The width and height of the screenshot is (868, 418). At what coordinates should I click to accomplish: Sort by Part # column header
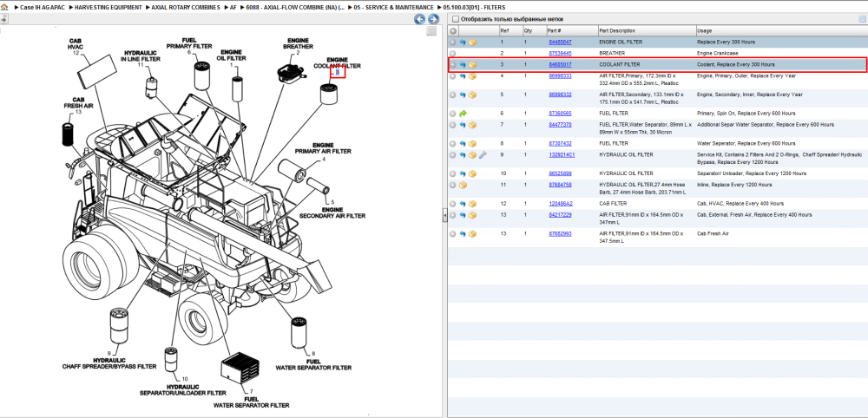tap(571, 31)
